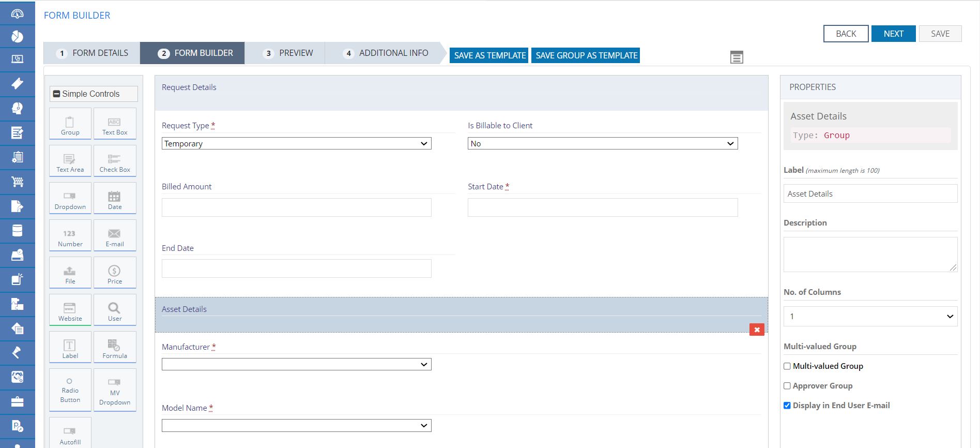This screenshot has height=448, width=980.
Task: Delete the Asset Details group with red X
Action: click(757, 330)
